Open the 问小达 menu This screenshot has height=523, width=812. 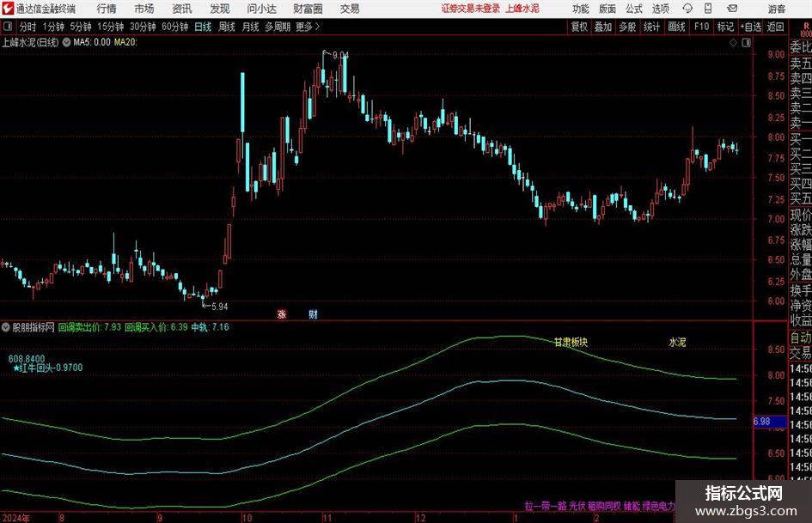tap(261, 9)
